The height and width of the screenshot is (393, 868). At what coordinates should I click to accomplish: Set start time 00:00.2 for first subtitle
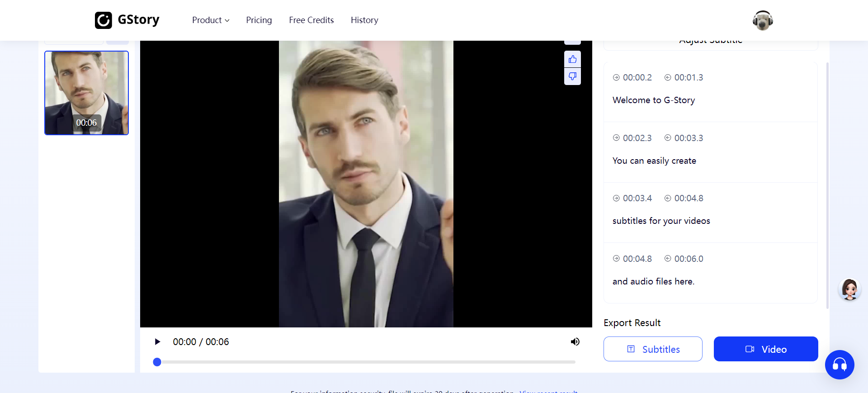pos(632,77)
